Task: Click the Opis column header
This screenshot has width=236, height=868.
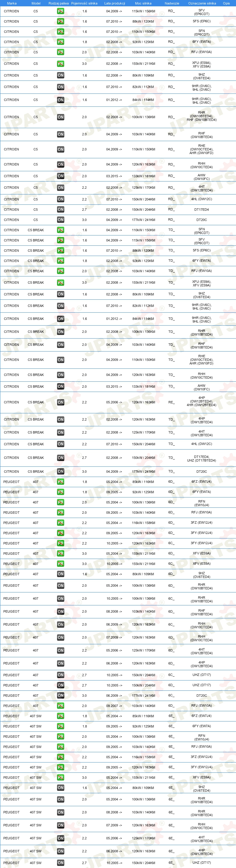Action: pos(226,3)
